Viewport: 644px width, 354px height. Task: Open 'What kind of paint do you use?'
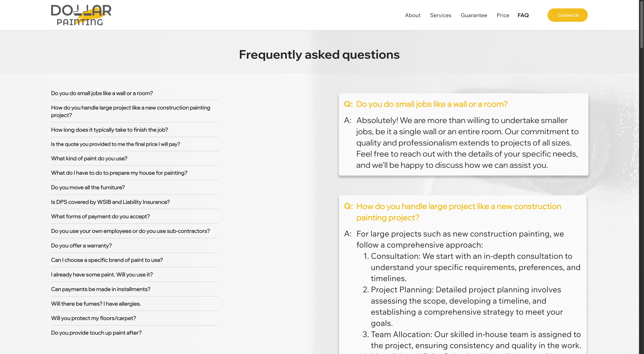click(89, 158)
